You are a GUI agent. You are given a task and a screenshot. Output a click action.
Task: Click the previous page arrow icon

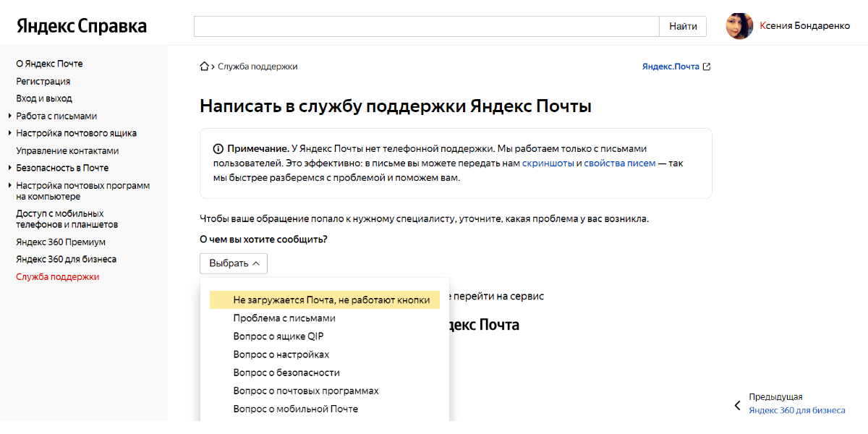pos(738,406)
